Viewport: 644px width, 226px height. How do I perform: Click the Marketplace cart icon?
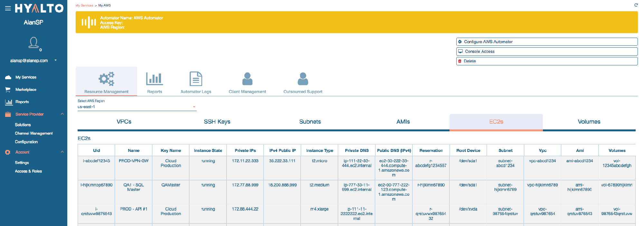click(8, 89)
